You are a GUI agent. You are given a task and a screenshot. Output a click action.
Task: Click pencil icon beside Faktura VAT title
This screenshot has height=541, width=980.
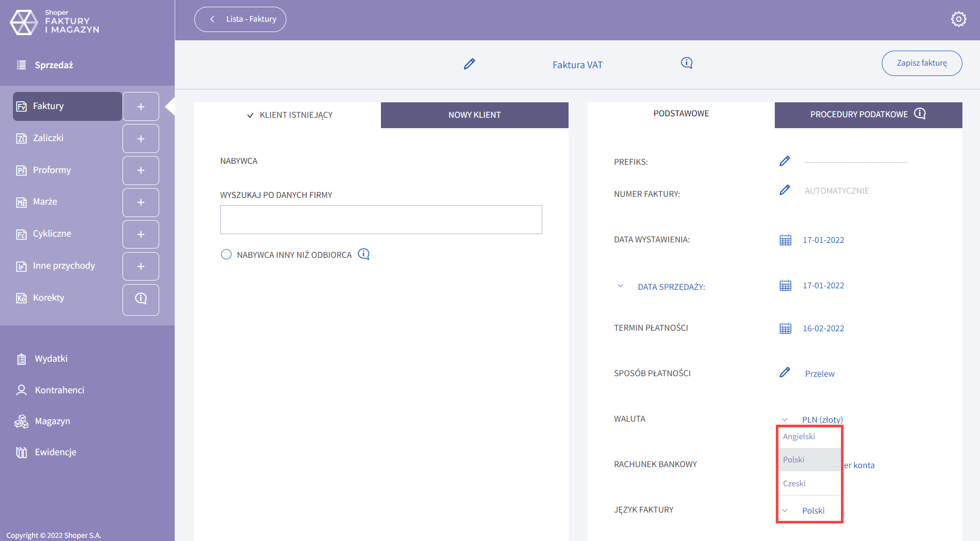pyautogui.click(x=469, y=64)
